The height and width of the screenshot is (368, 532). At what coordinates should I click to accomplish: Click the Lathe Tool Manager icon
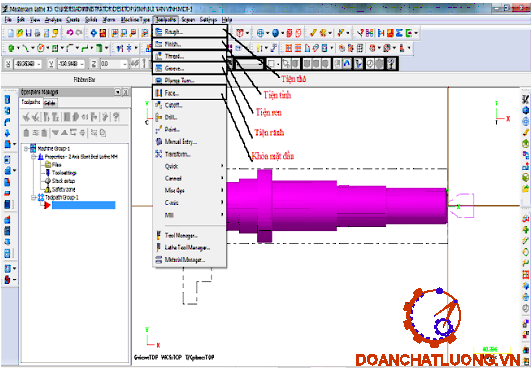click(x=158, y=247)
